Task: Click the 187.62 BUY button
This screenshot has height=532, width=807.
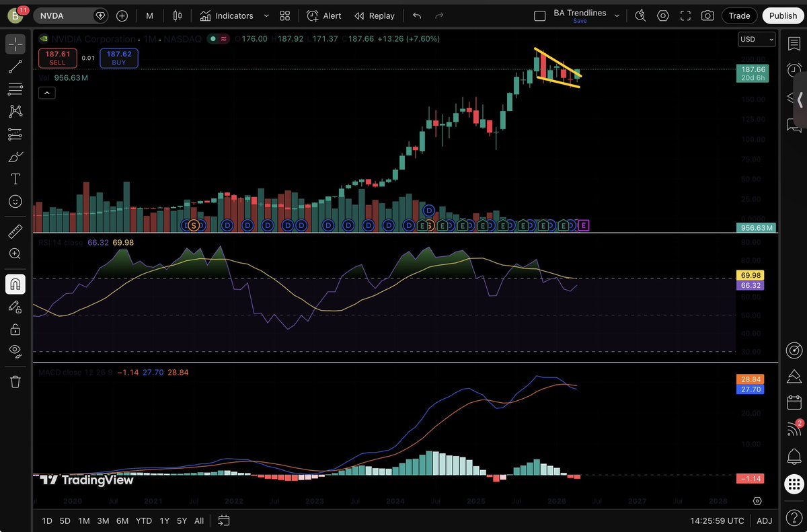Action: pos(118,58)
